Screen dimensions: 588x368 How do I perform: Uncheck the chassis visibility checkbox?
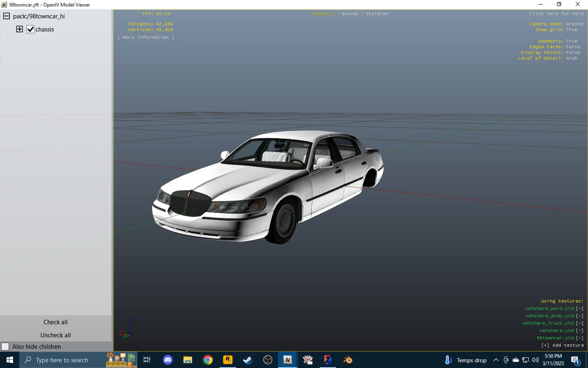pos(30,29)
